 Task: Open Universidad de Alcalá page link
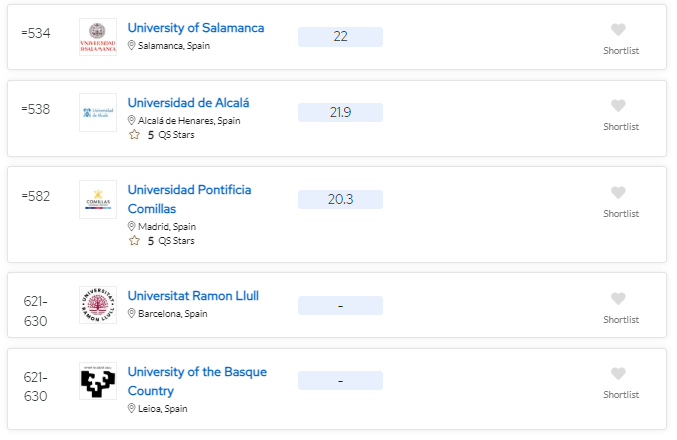(x=189, y=103)
